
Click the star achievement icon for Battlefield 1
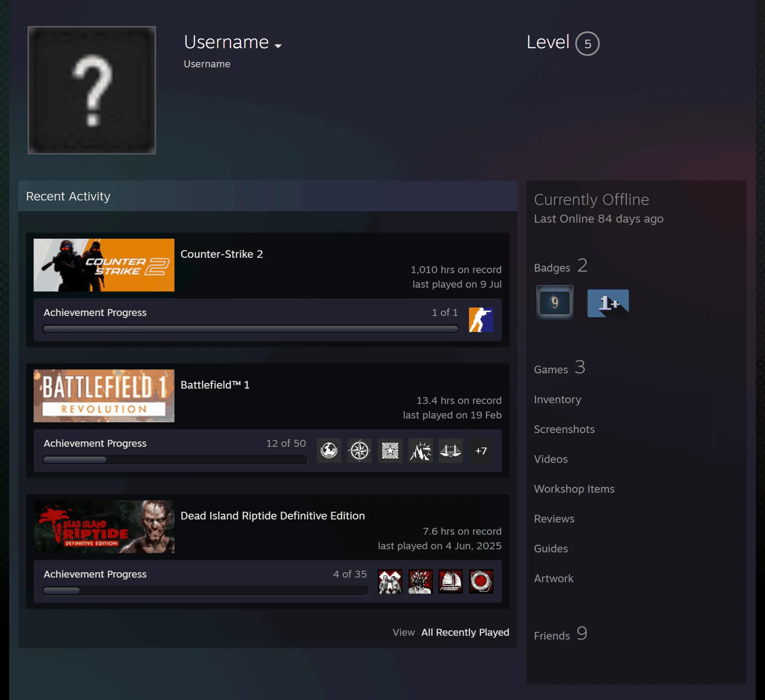(x=390, y=451)
